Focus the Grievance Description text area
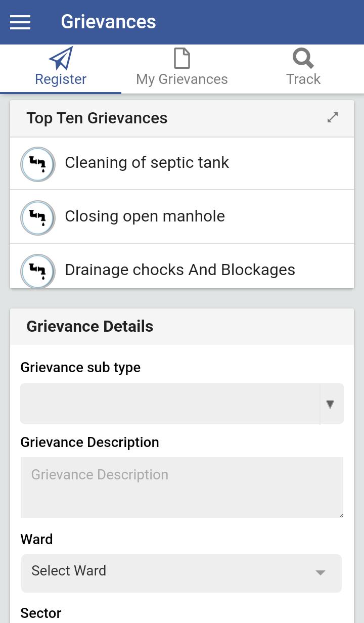This screenshot has height=623, width=364. point(182,487)
